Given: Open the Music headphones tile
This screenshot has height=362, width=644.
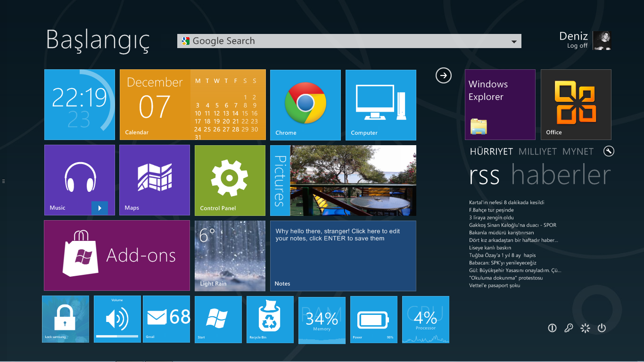Looking at the screenshot, I should 80,180.
